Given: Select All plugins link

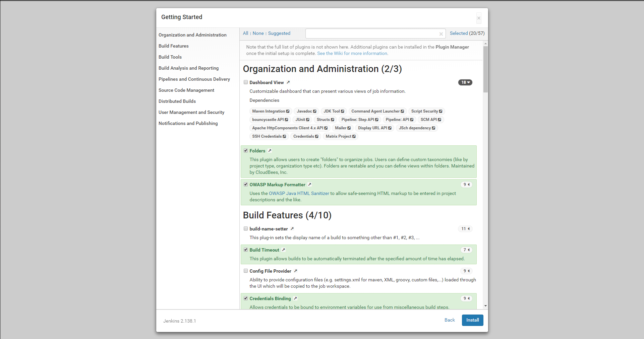Looking at the screenshot, I should [245, 33].
